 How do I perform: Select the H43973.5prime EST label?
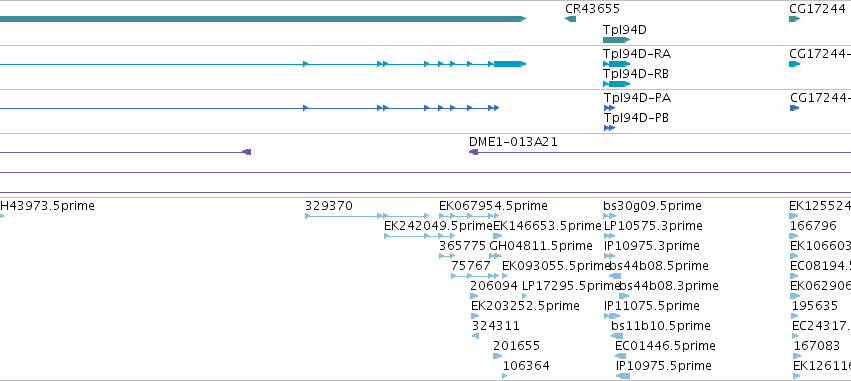pos(47,206)
